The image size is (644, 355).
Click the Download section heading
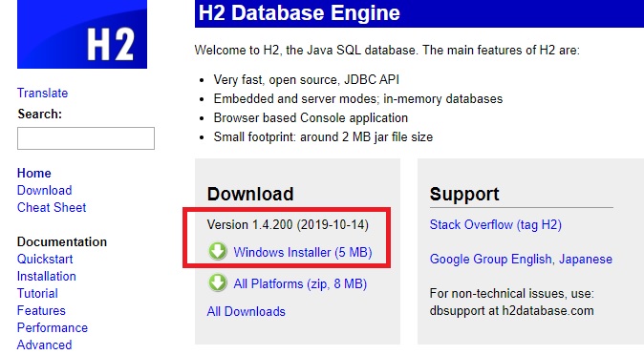pyautogui.click(x=250, y=194)
